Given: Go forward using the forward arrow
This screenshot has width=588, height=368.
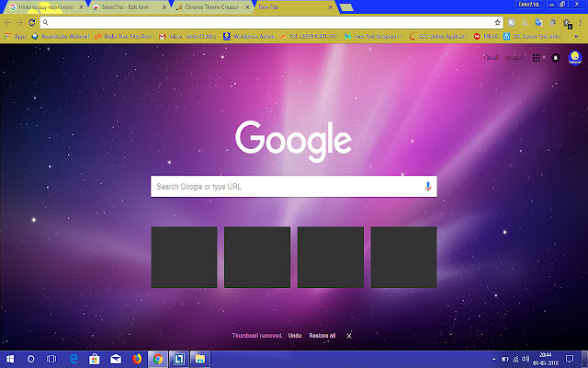Looking at the screenshot, I should [19, 22].
